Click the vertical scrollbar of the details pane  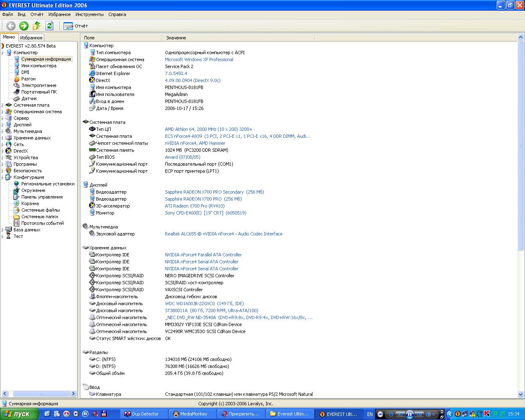tap(521, 146)
